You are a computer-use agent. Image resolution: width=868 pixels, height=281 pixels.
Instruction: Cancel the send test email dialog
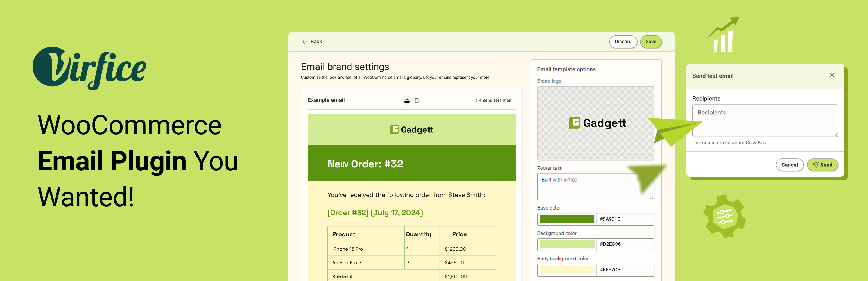790,165
